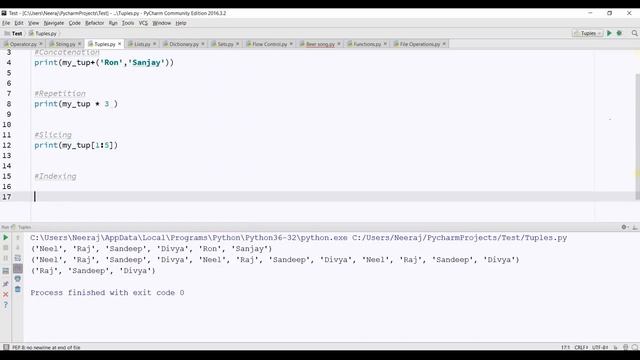Open Search Everywhere magnifier icon
The image size is (640, 360).
click(634, 33)
